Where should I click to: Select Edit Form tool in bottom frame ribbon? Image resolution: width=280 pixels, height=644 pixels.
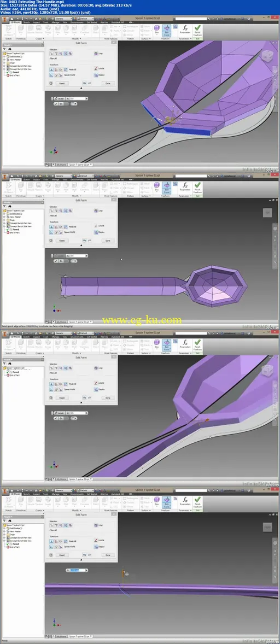pos(167,502)
